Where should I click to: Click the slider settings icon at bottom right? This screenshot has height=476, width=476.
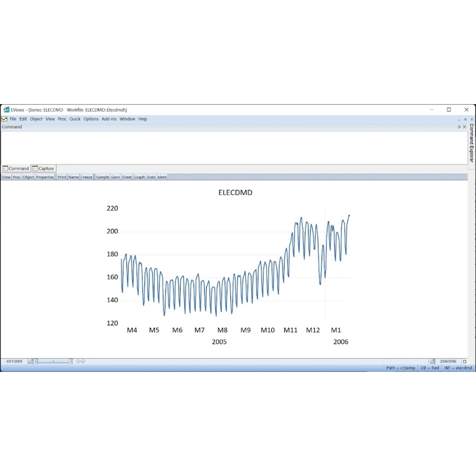coord(464,361)
